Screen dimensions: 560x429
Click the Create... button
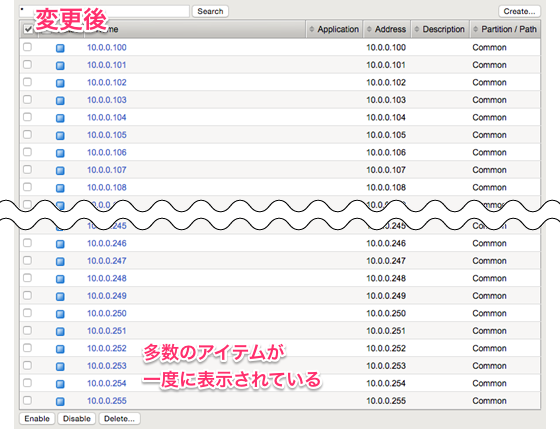[519, 11]
